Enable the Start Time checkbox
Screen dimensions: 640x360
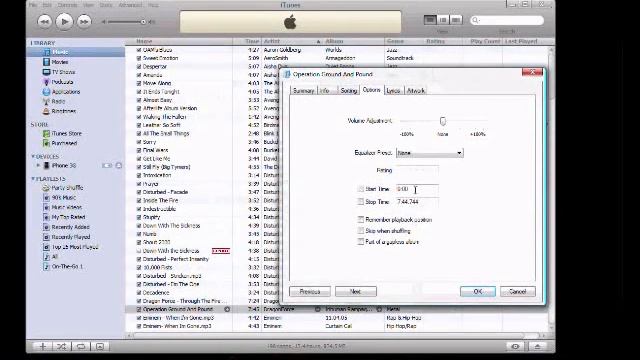tap(360, 189)
